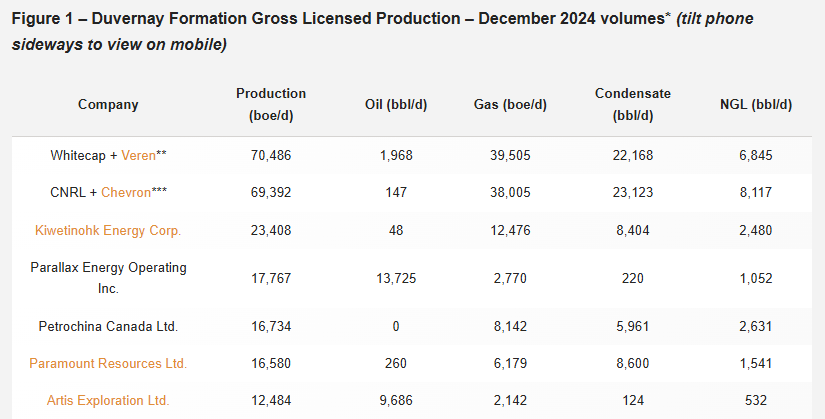Click gas value 2,142
Viewport: 825px width, 419px height.
tap(510, 401)
